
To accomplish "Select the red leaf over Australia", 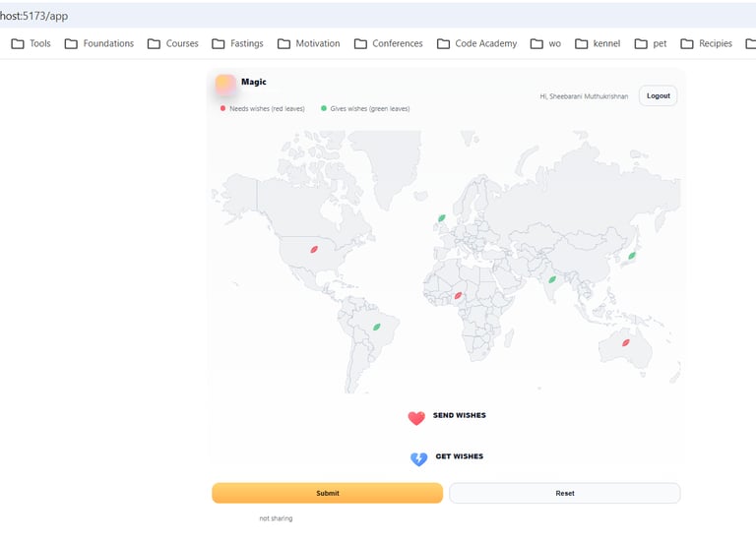I will tap(625, 342).
